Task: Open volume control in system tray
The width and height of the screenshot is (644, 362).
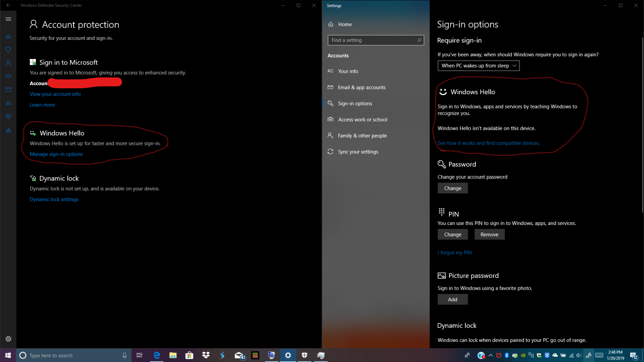Action: 579,355
